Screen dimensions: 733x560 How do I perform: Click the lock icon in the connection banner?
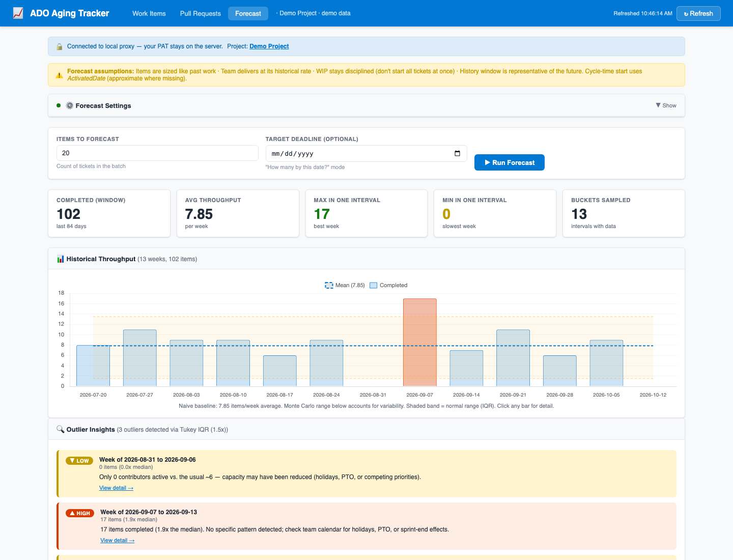[x=60, y=46]
